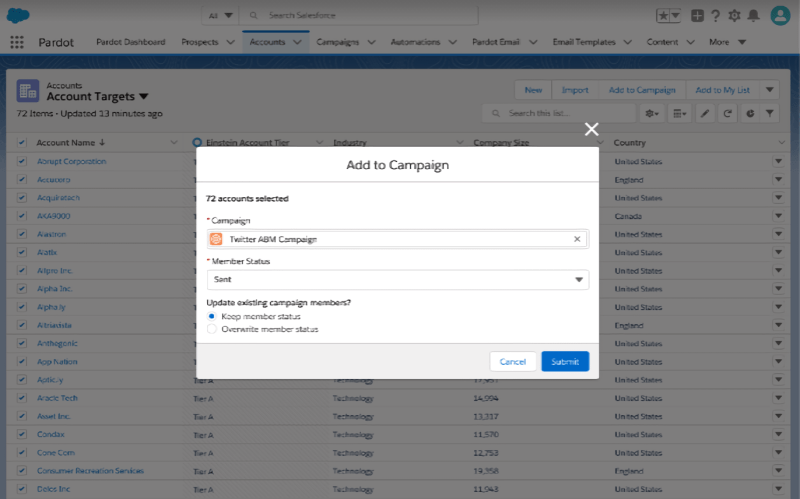800x499 pixels.
Task: Open the Setup gear icon
Action: pos(734,16)
